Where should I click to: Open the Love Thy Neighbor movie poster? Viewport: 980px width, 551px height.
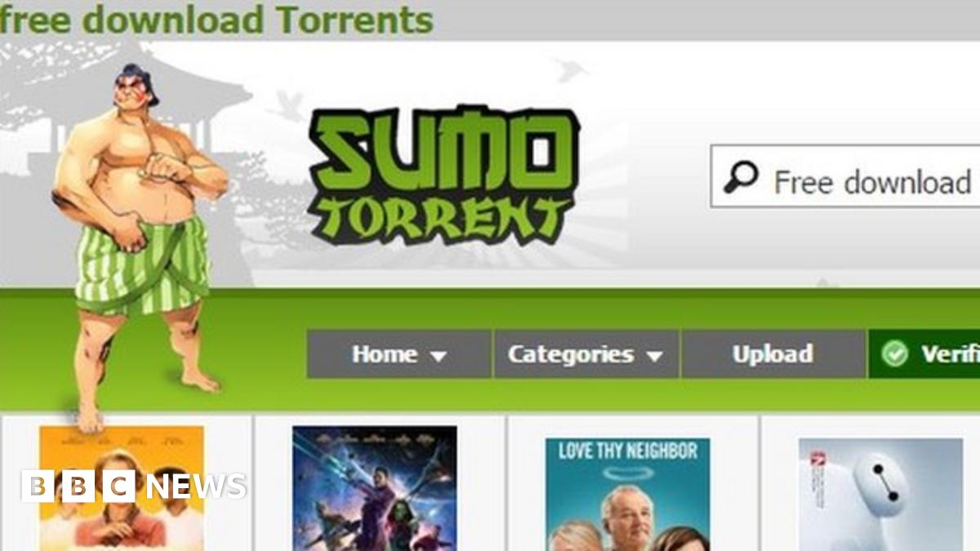tap(627, 495)
